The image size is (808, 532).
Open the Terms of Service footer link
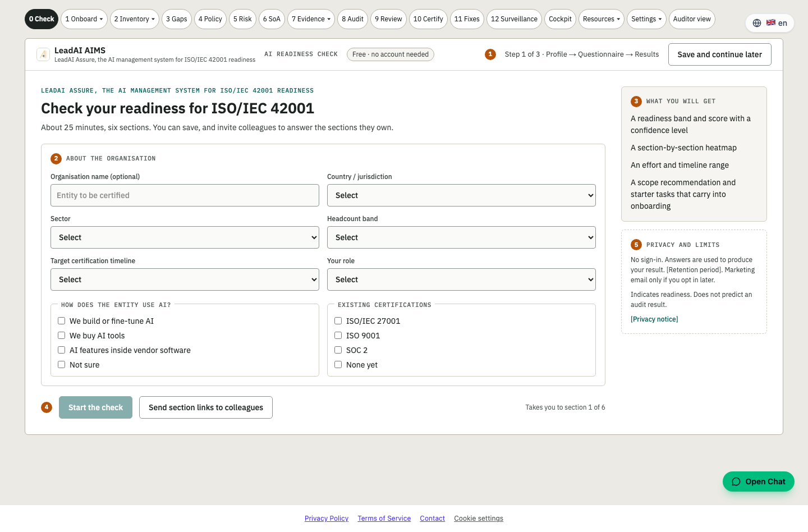point(384,519)
